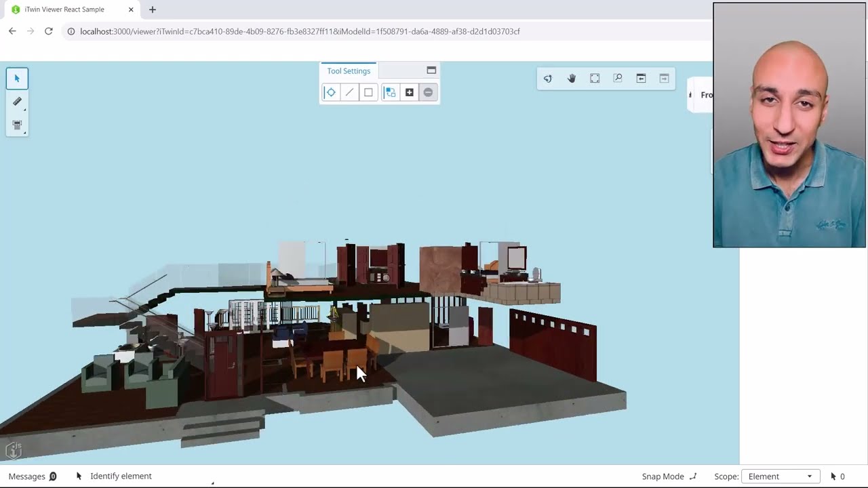Click the 'Identify element' prompt text
Image resolution: width=868 pixels, height=488 pixels.
click(121, 476)
